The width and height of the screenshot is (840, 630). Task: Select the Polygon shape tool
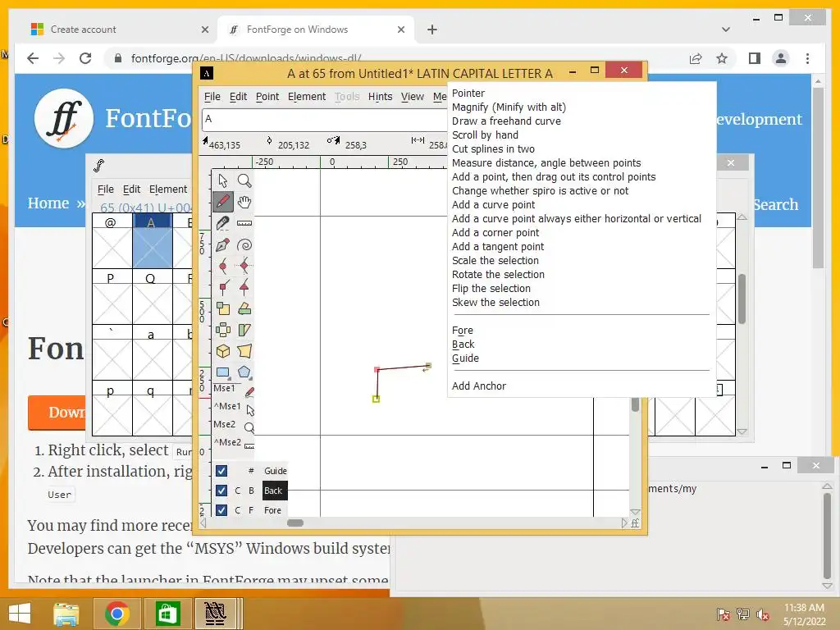click(244, 372)
